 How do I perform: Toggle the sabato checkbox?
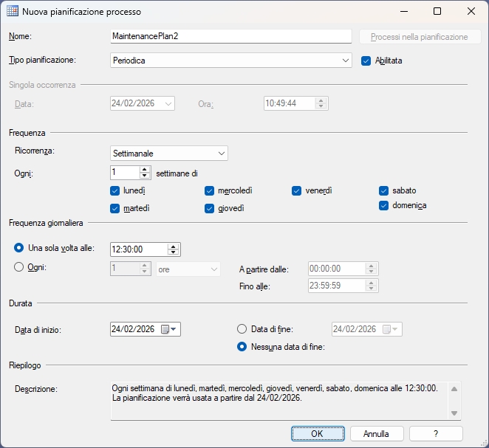tap(384, 190)
